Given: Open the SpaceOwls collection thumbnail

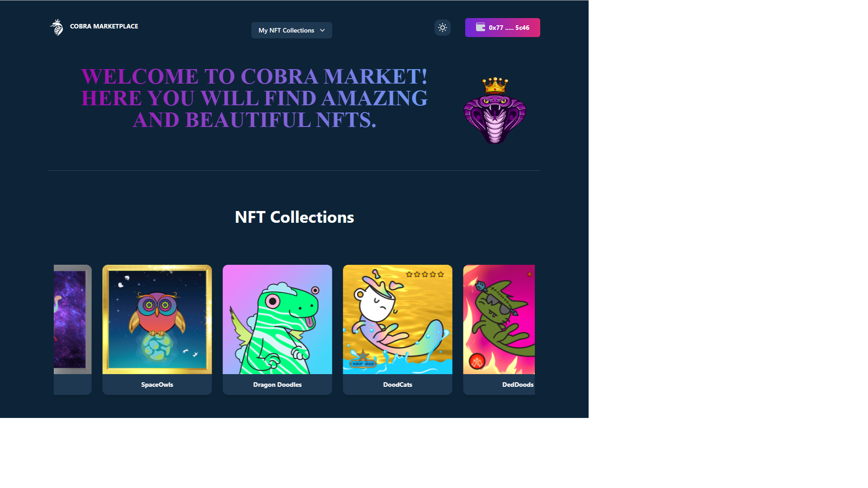Looking at the screenshot, I should click(x=157, y=319).
